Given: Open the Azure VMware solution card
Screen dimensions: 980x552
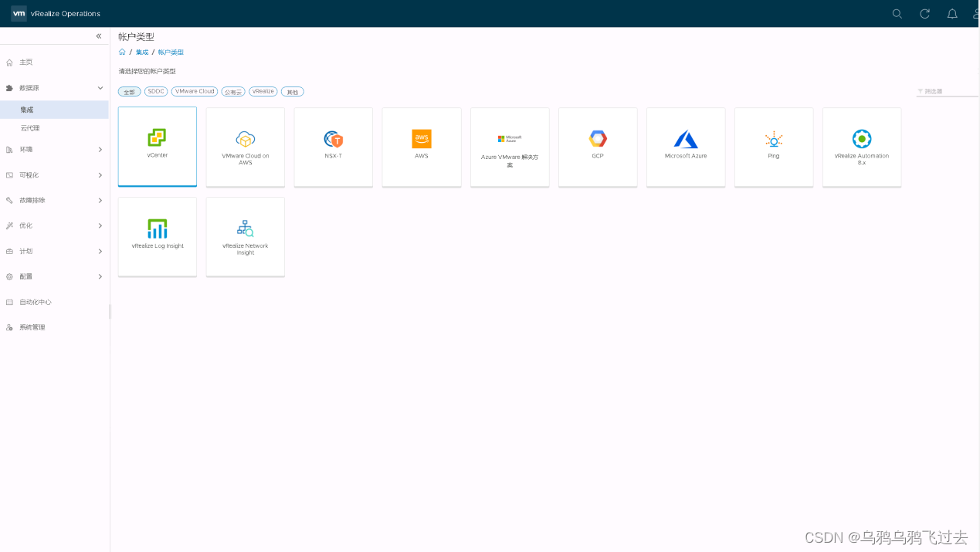Looking at the screenshot, I should pos(510,147).
